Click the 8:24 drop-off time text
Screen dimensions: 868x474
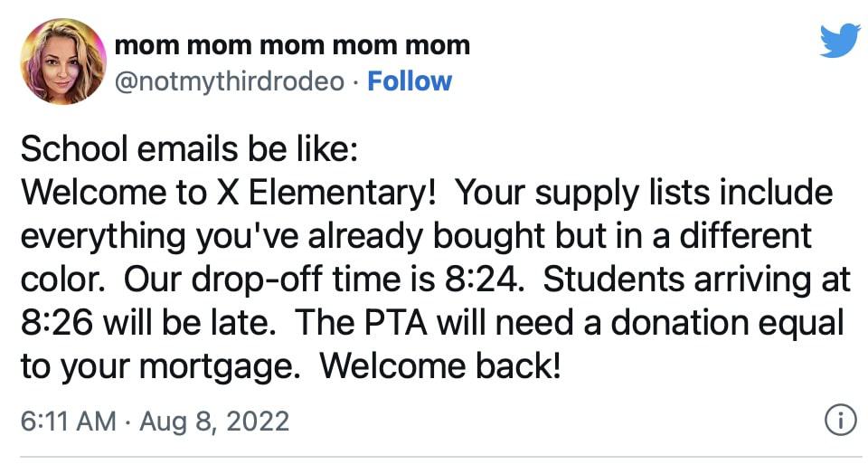coord(485,280)
